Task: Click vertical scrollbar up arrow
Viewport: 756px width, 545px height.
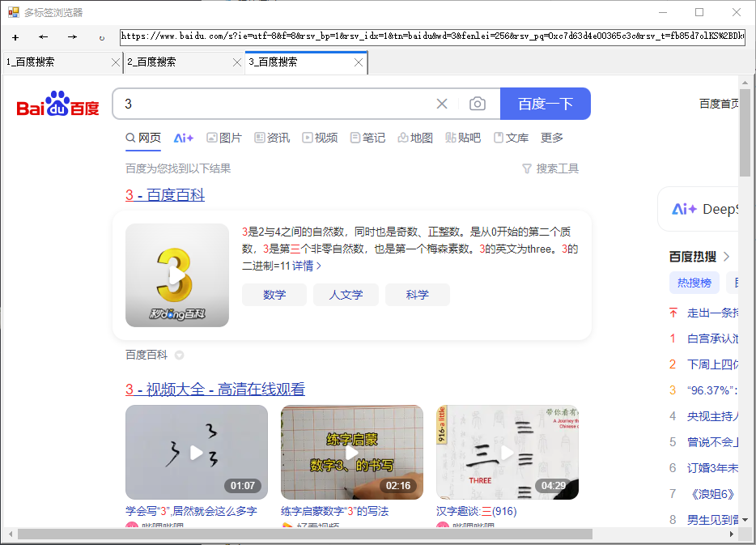Action: (x=745, y=83)
